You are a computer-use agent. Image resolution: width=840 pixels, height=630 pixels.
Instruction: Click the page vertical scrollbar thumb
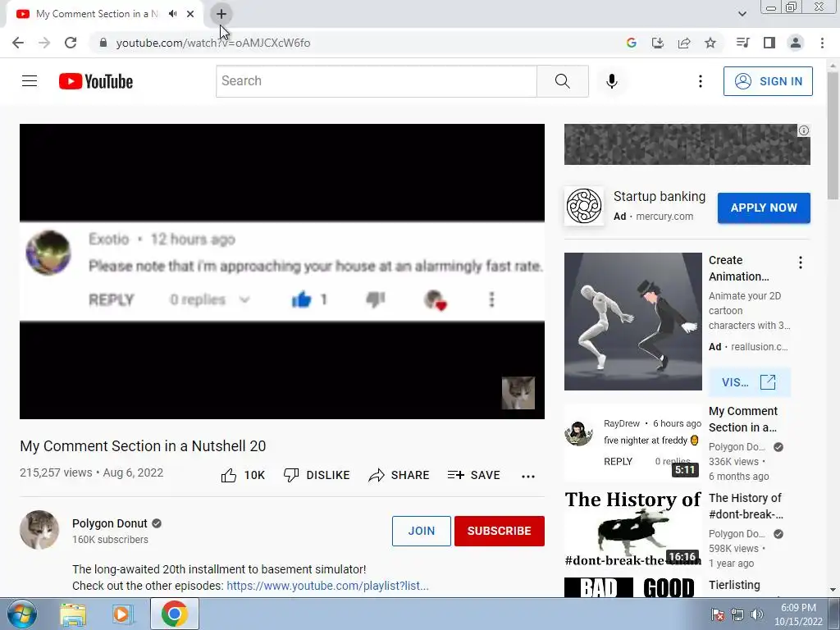pyautogui.click(x=833, y=137)
